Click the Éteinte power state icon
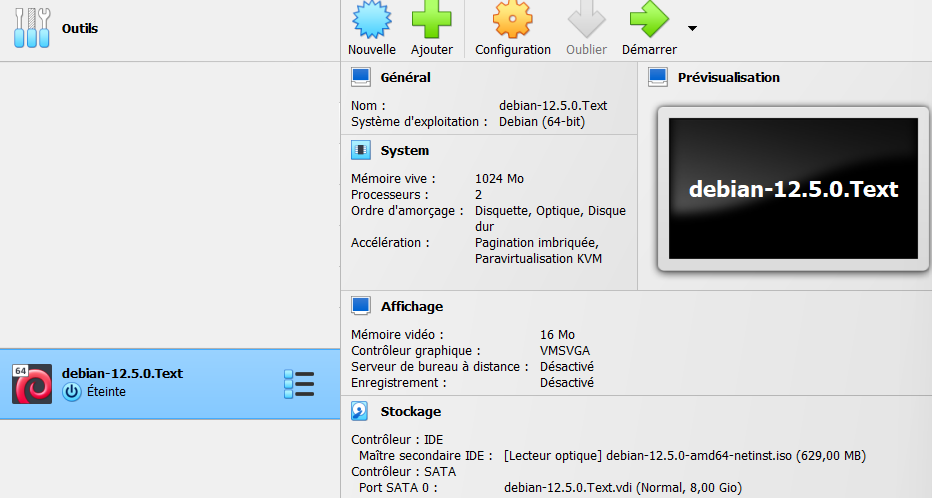This screenshot has width=932, height=498. click(x=72, y=392)
